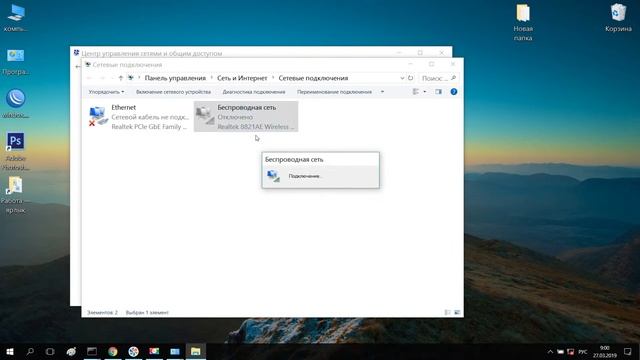Open the blue help icon

click(x=453, y=92)
